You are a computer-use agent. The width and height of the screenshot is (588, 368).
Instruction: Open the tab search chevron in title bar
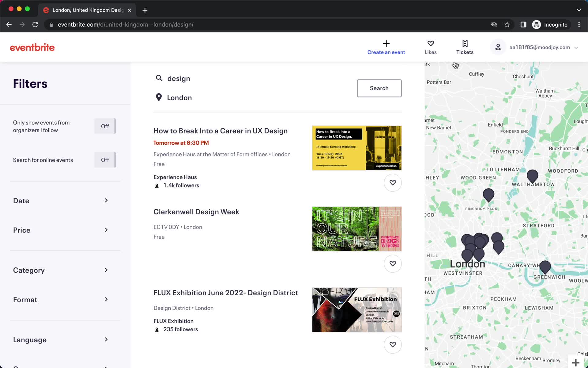pos(579,10)
